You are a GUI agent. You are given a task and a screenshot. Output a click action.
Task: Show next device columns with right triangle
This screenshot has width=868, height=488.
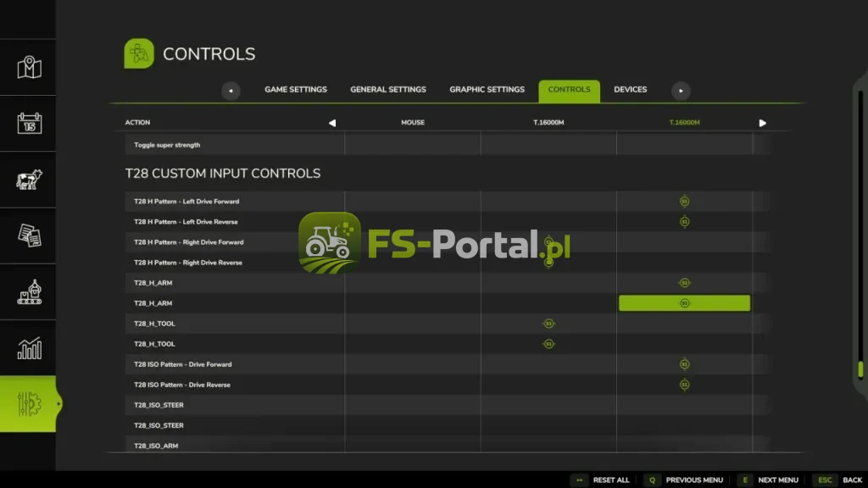click(x=762, y=123)
